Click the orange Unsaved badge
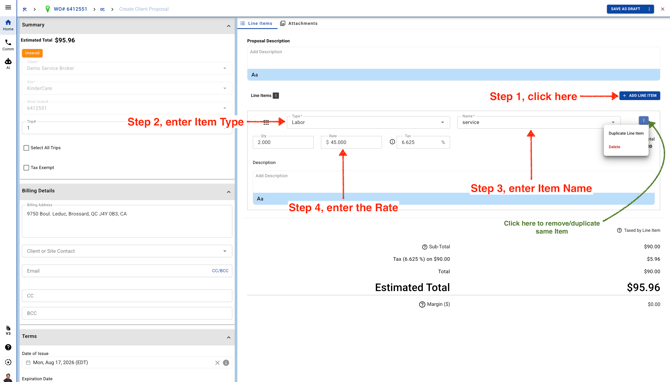Image resolution: width=670 pixels, height=382 pixels. click(x=32, y=53)
